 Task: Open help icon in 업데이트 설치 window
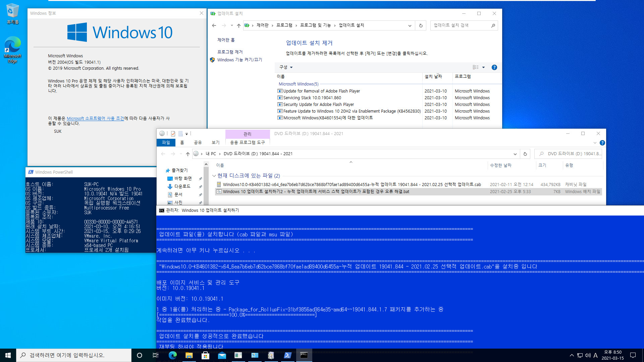point(494,67)
